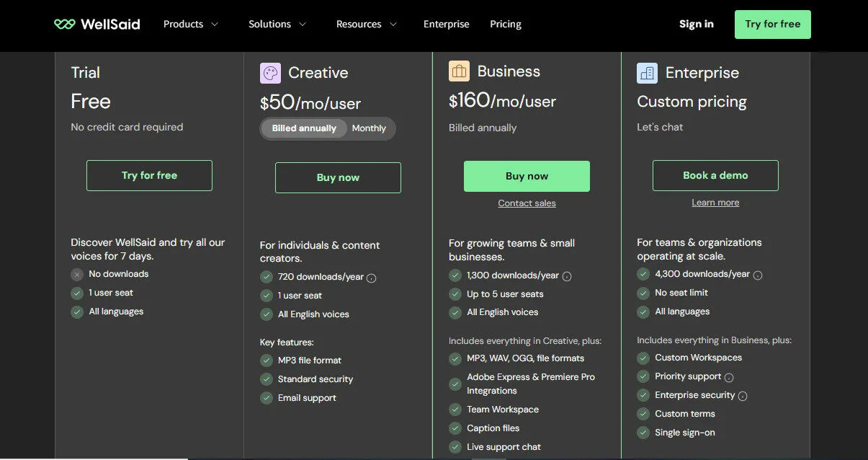Viewport: 868px width, 460px height.
Task: Expand the Resources menu
Action: [x=367, y=24]
